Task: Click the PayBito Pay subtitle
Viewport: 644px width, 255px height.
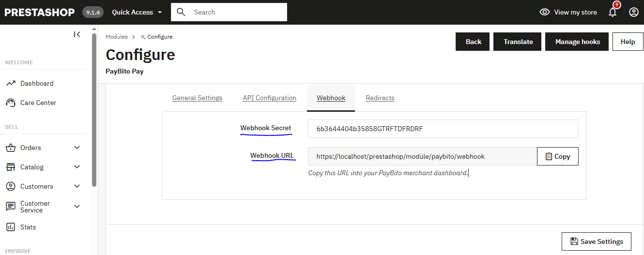Action: click(x=124, y=71)
